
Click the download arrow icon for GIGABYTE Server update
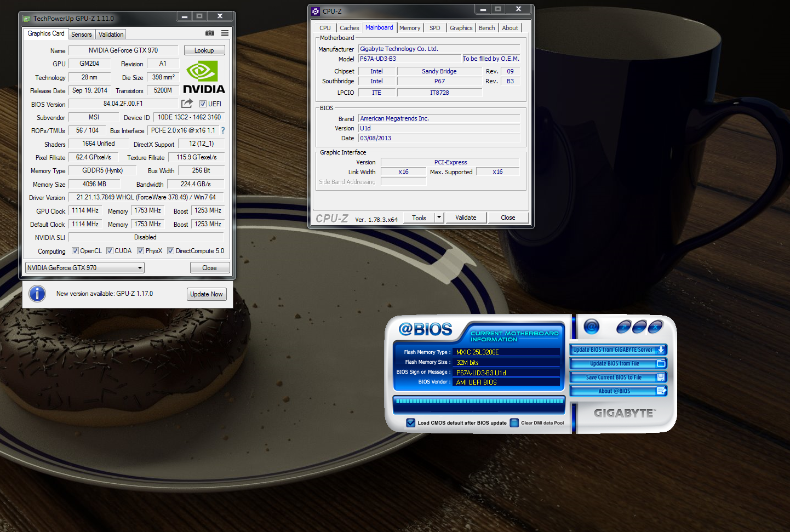pos(661,350)
